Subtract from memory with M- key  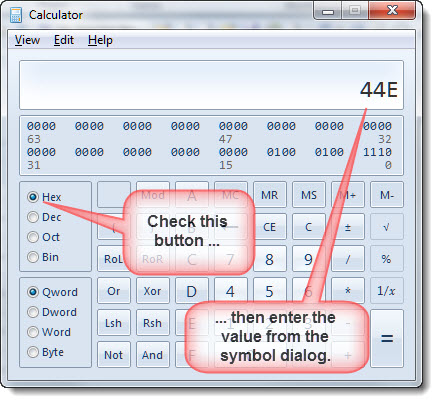tap(387, 195)
